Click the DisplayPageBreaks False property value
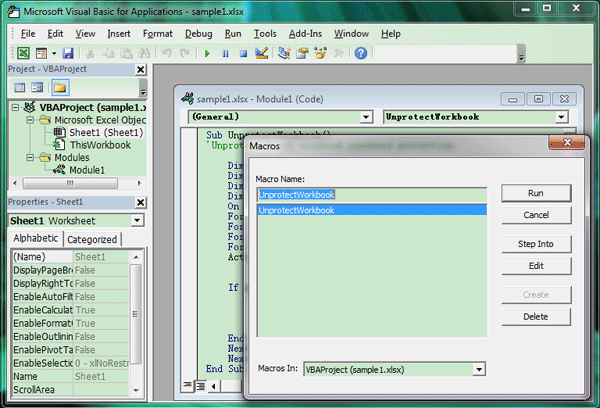The height and width of the screenshot is (408, 600). (x=101, y=270)
